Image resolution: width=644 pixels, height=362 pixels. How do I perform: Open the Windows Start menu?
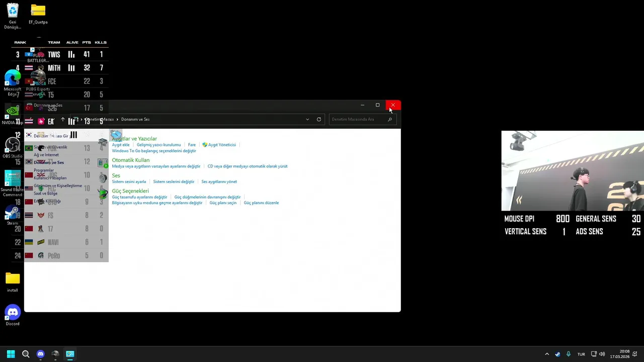[11, 354]
